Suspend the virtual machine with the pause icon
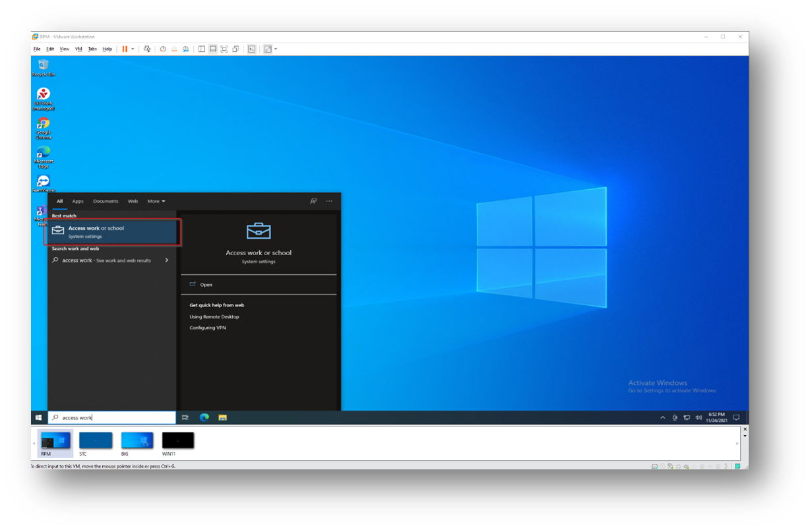 tap(124, 48)
